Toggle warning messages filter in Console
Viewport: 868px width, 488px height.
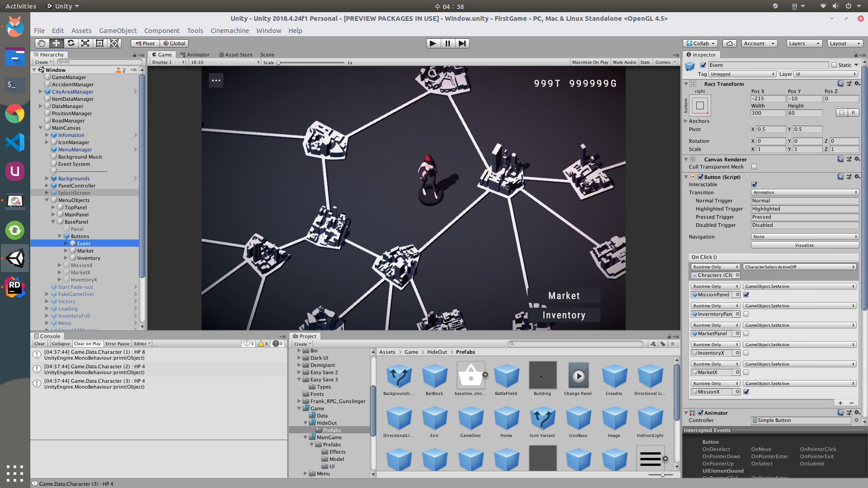(263, 344)
